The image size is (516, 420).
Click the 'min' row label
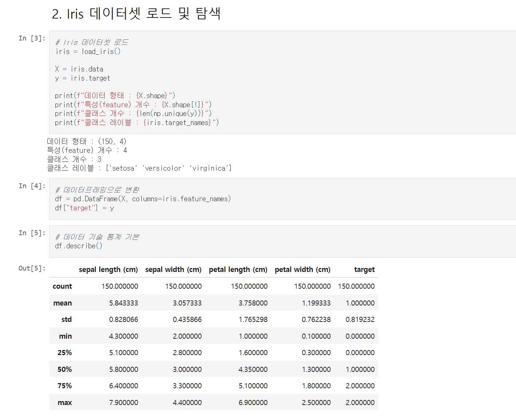[x=66, y=336]
